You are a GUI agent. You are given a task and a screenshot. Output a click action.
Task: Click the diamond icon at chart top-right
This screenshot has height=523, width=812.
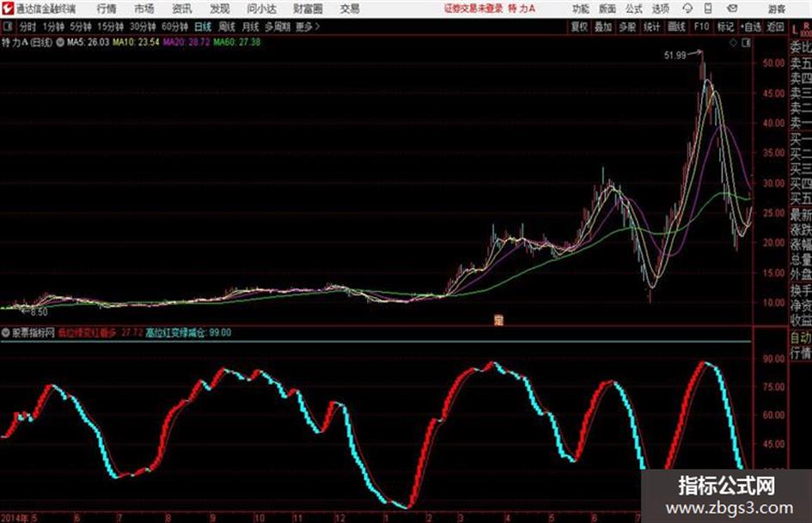point(733,43)
